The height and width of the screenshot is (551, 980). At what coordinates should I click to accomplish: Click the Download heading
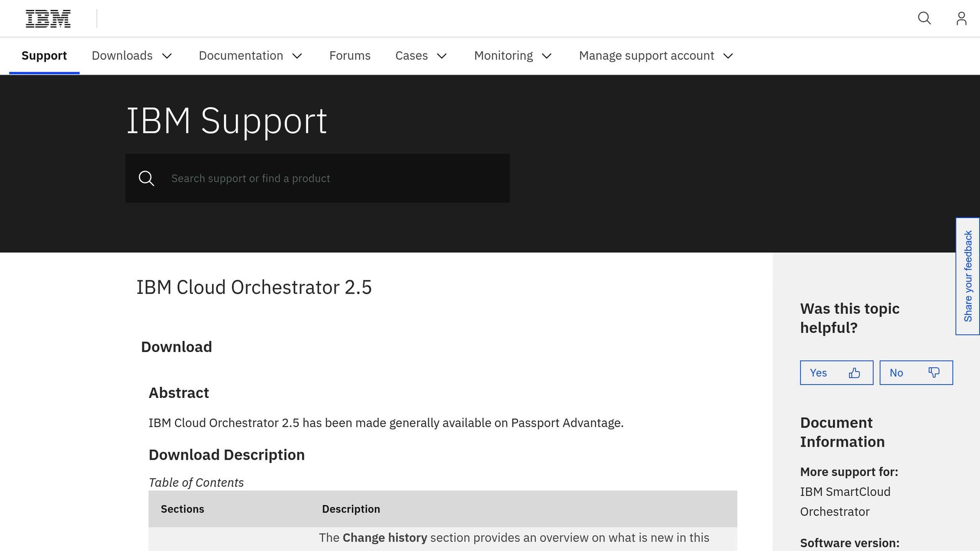[177, 347]
